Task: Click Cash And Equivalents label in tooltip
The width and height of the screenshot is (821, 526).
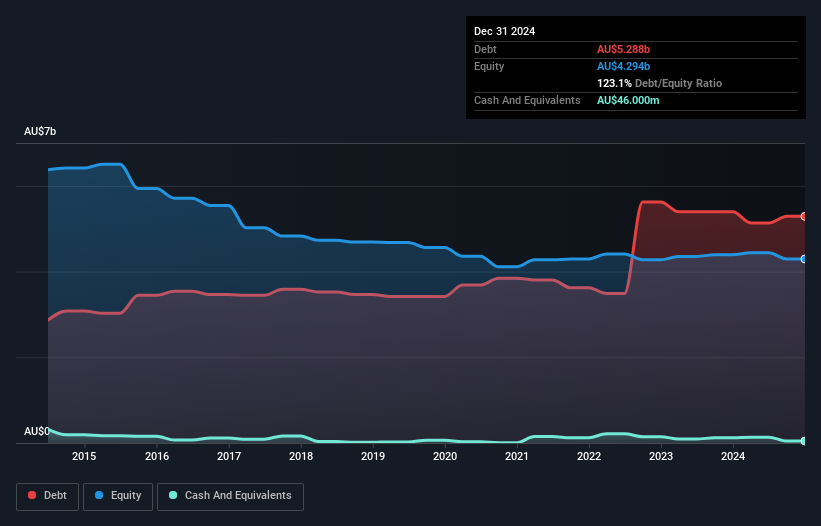Action: 527,100
